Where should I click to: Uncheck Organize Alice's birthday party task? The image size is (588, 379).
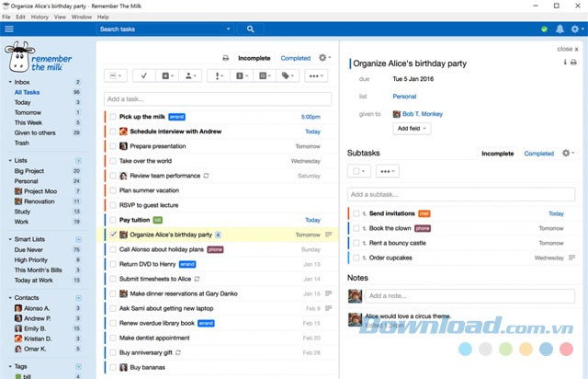click(113, 235)
